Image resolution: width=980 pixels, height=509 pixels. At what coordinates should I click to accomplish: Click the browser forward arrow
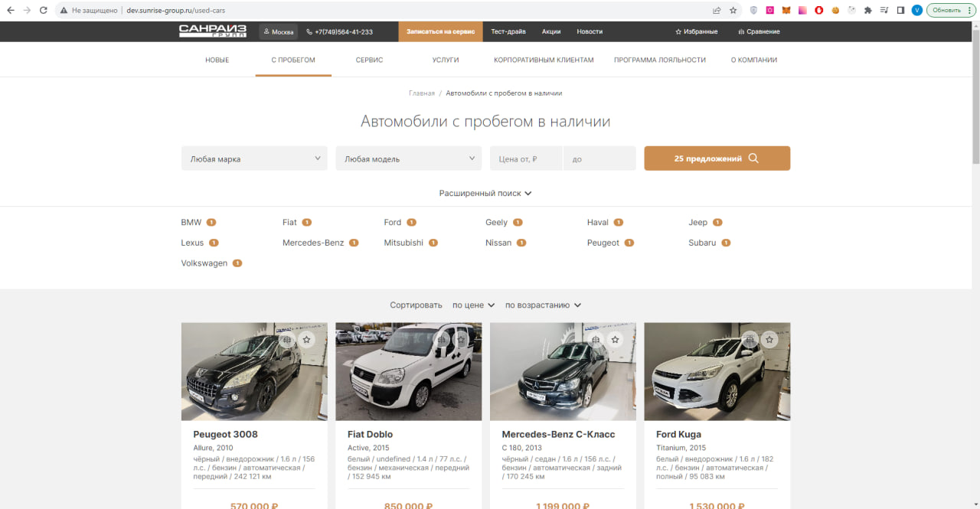pos(28,11)
